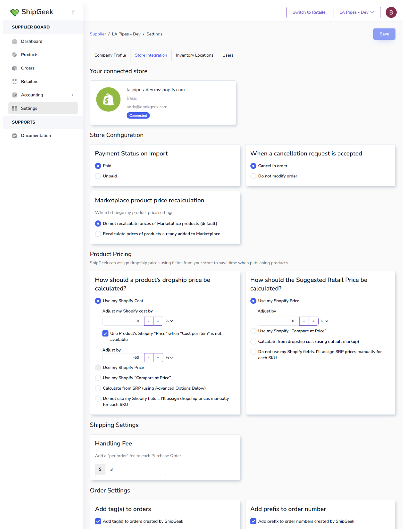
Task: Decrease Shopify cost adjustment with minus
Action: pyautogui.click(x=149, y=321)
